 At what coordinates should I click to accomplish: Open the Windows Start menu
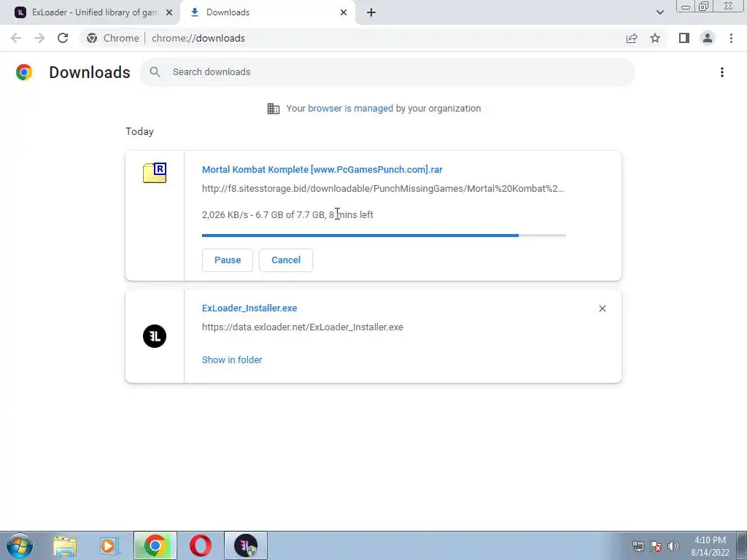(20, 545)
